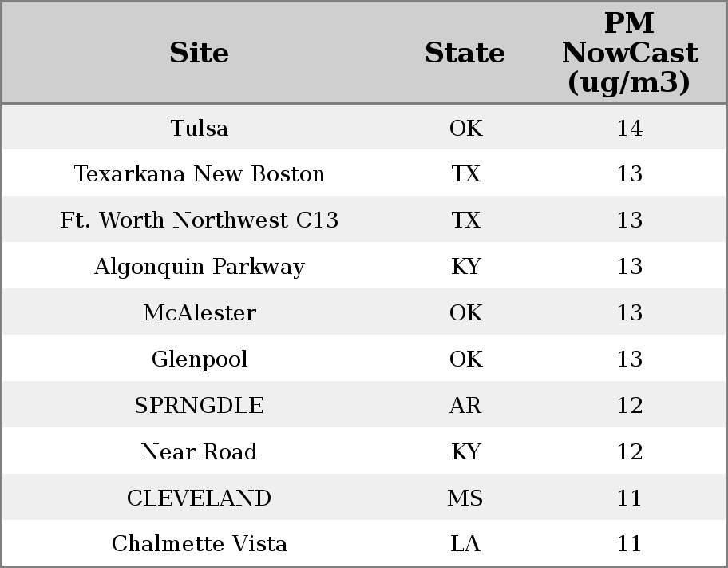
Task: Select the CLEVELAND site cell
Action: pos(199,498)
